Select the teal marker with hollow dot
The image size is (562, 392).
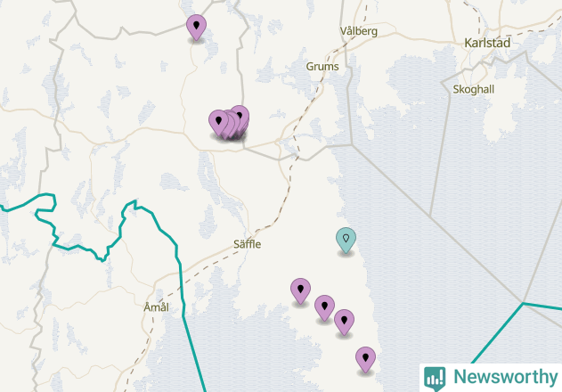346,241
